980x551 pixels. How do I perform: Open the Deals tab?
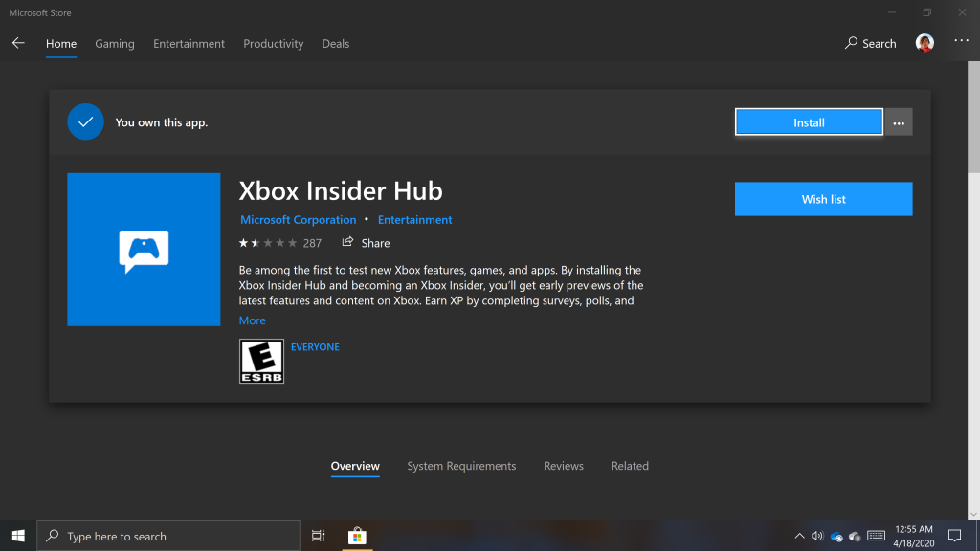click(336, 44)
